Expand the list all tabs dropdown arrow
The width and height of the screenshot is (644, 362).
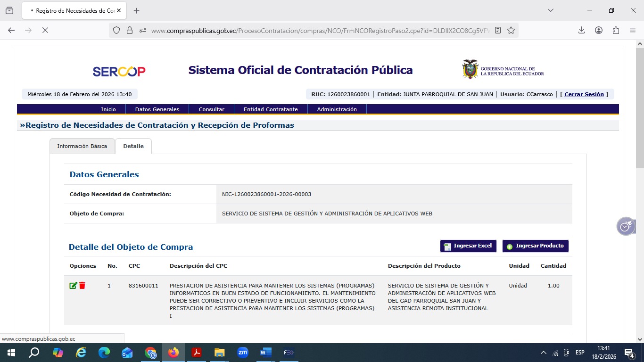550,10
